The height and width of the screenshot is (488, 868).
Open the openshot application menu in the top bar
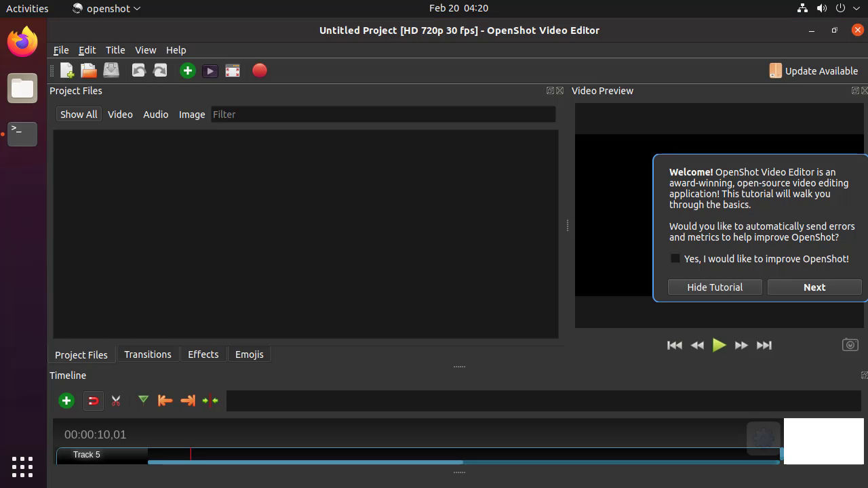pos(106,8)
